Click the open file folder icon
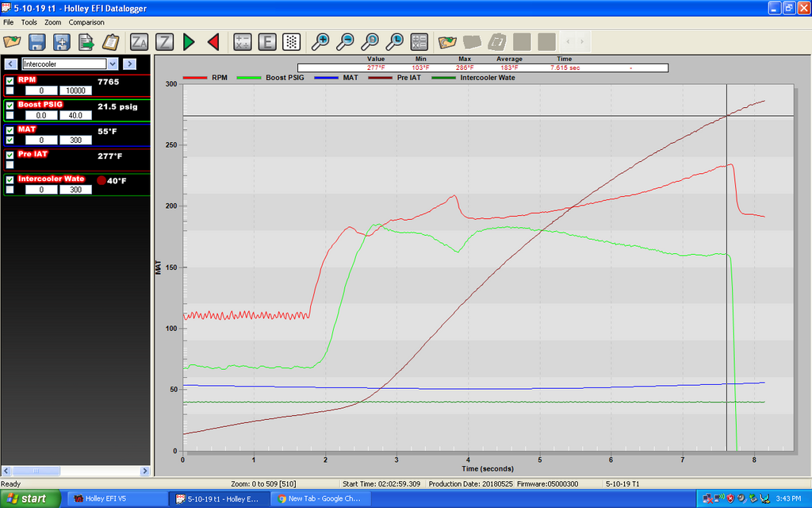The width and height of the screenshot is (812, 508). 13,42
